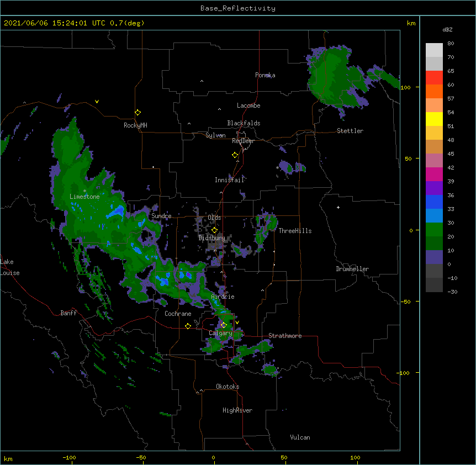The height and width of the screenshot is (465, 476).
Task: Click the white asterisk above Limestone
Action: pyautogui.click(x=84, y=191)
